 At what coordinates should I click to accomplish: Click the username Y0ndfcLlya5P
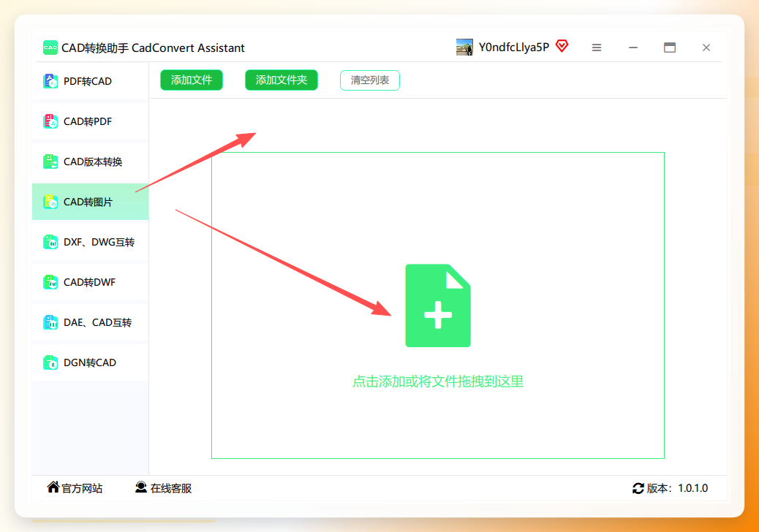pyautogui.click(x=514, y=47)
